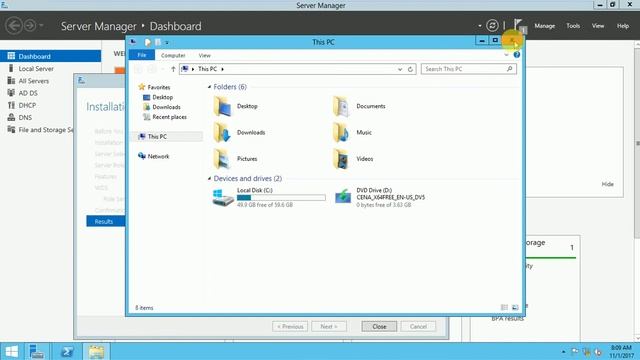The image size is (640, 360).
Task: Open Server Manager View menu
Action: [x=598, y=26]
